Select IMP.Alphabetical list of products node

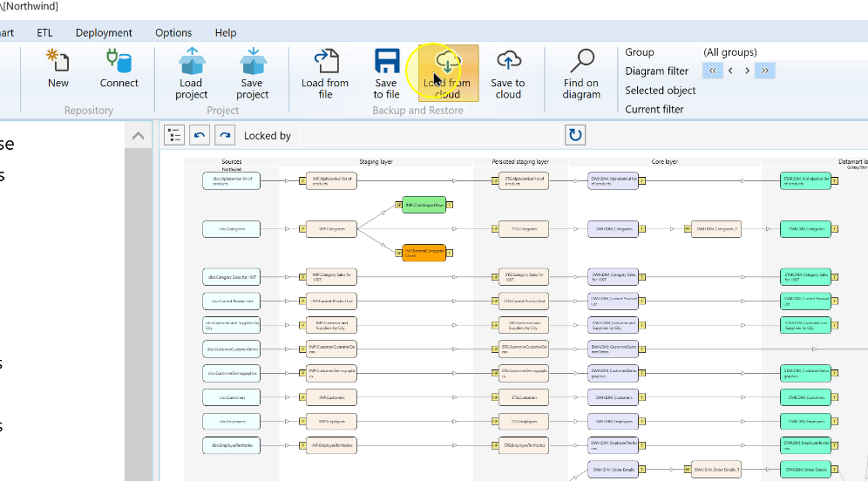tap(331, 180)
